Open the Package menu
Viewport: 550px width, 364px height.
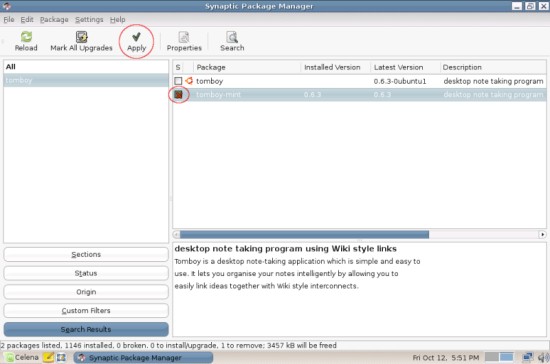[x=54, y=20]
